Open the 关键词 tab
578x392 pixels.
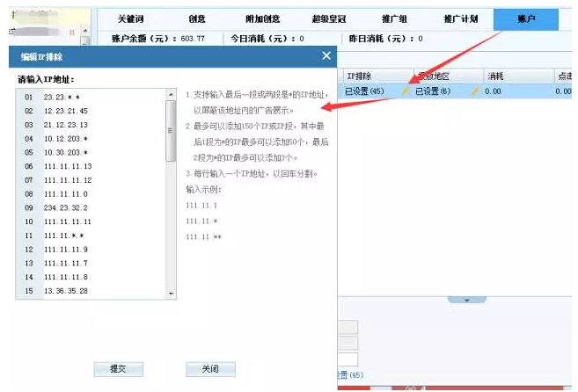point(130,19)
